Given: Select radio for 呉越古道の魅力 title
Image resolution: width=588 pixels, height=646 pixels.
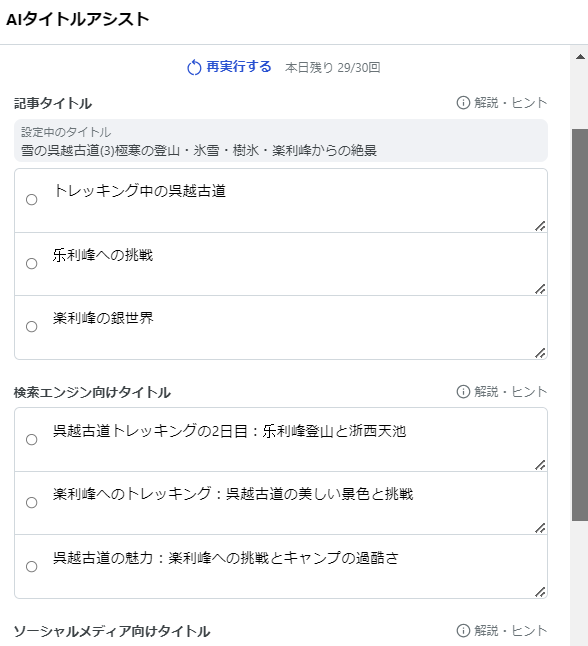Looking at the screenshot, I should coord(32,566).
